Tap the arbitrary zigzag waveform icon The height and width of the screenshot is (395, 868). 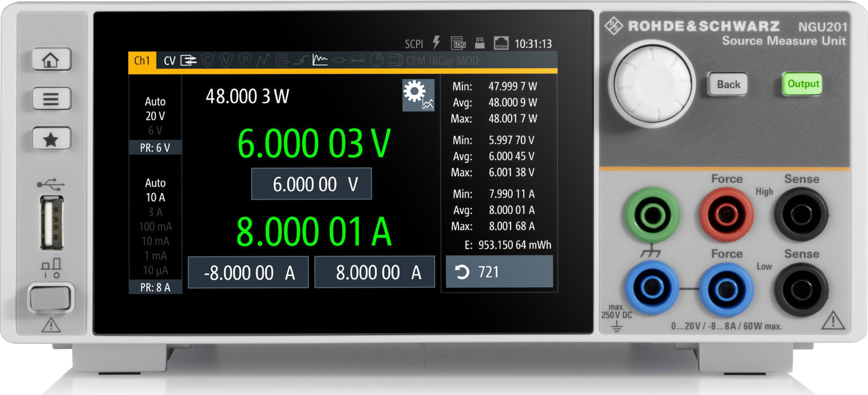coord(263,61)
